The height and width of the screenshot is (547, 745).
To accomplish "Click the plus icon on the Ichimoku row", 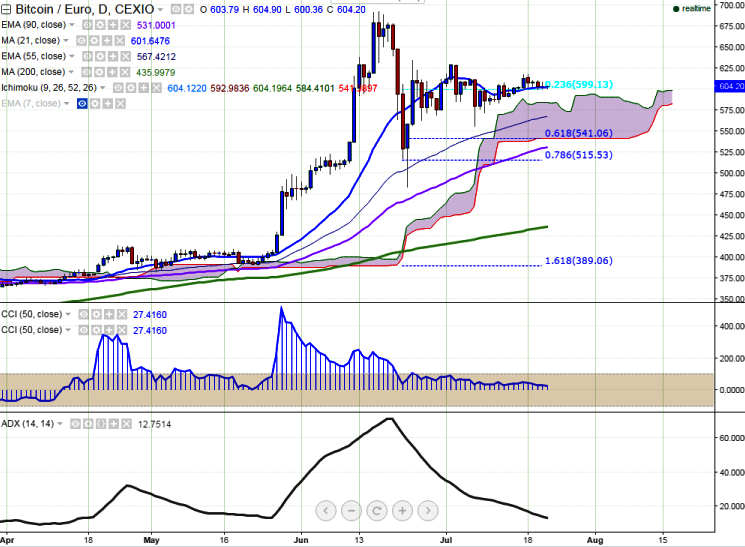I will [x=143, y=88].
